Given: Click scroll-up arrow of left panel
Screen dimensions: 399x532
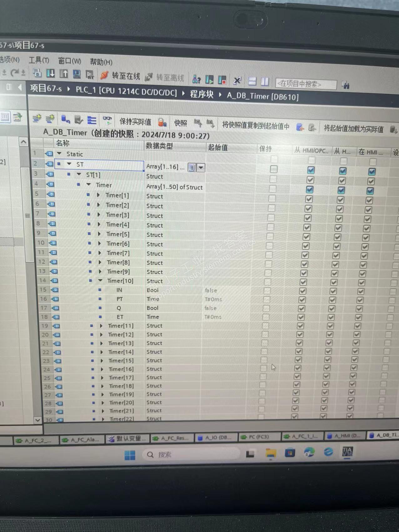Looking at the screenshot, I should pyautogui.click(x=23, y=142).
